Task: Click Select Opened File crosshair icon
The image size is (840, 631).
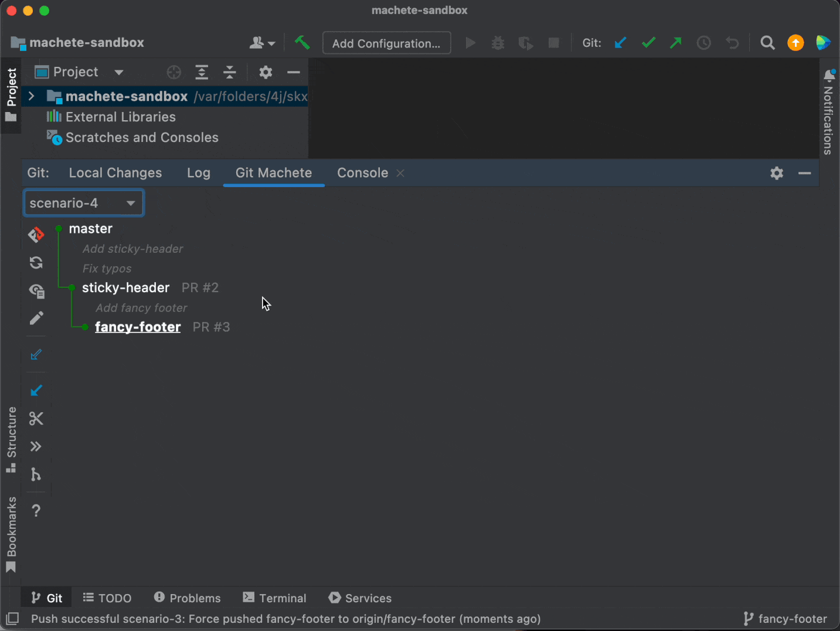Action: (174, 72)
